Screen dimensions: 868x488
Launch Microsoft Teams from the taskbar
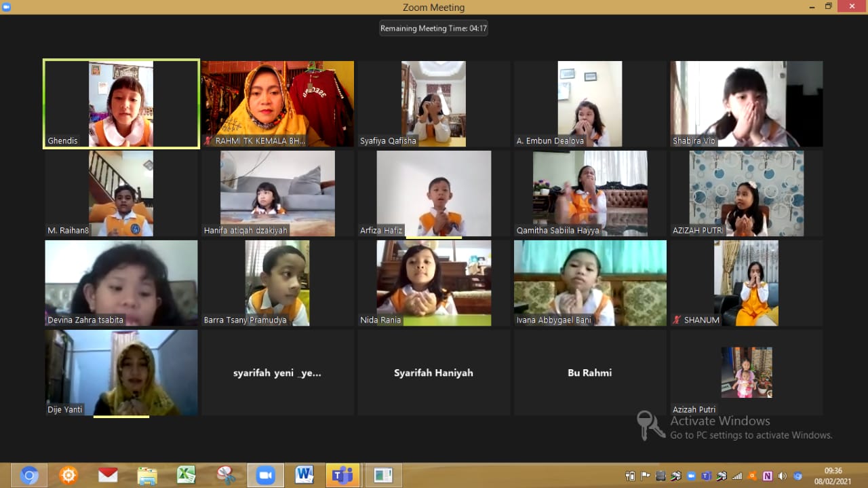pyautogui.click(x=342, y=475)
